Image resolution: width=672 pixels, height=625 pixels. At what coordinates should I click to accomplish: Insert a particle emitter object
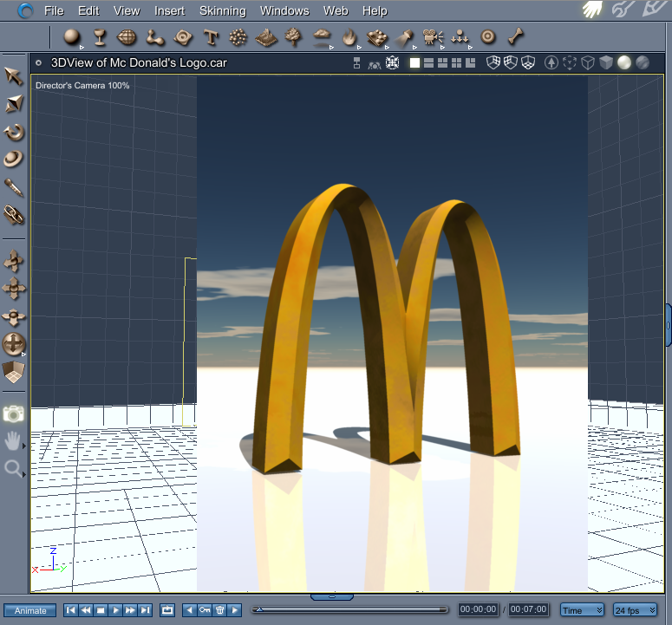tap(238, 37)
